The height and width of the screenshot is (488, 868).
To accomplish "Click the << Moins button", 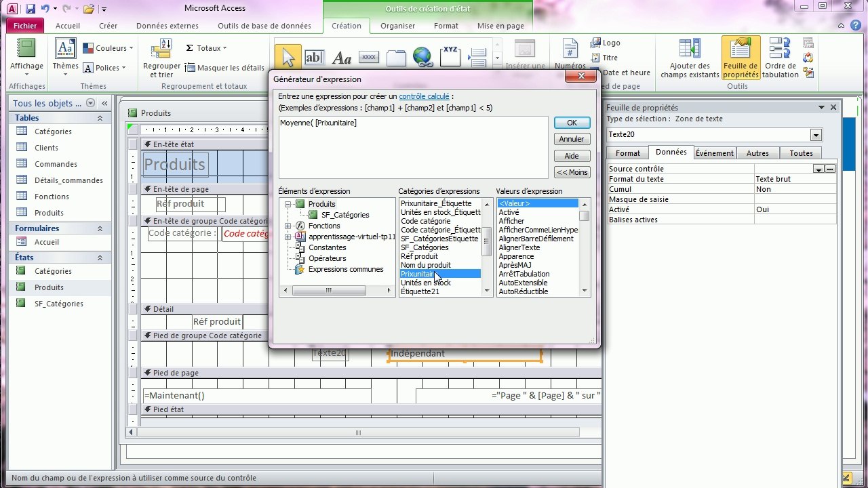I will [572, 172].
